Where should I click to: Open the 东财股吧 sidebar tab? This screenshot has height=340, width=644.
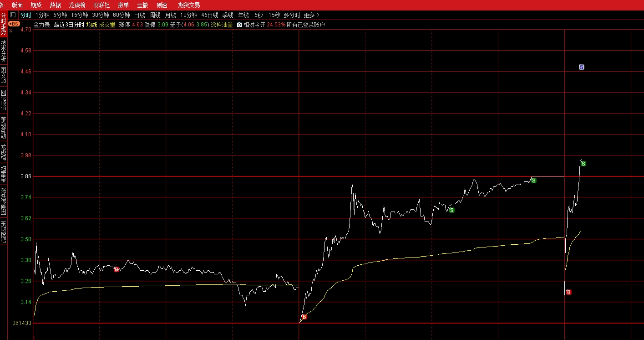point(4,231)
